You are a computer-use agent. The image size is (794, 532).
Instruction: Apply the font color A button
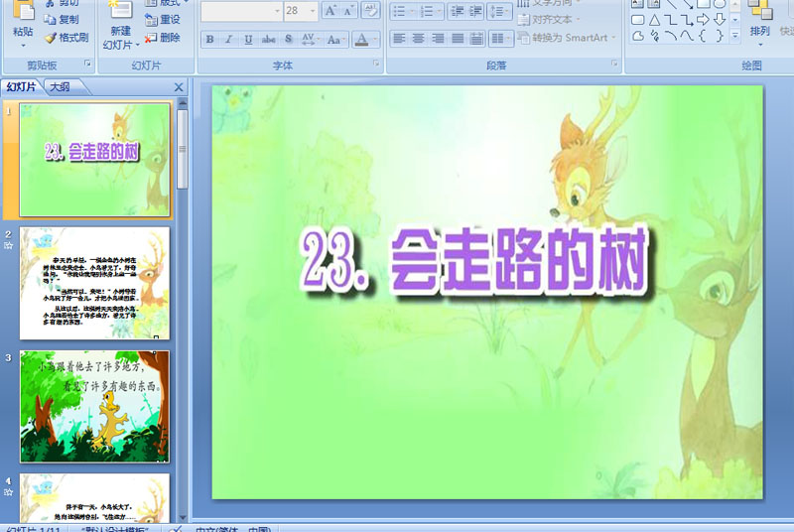(361, 39)
